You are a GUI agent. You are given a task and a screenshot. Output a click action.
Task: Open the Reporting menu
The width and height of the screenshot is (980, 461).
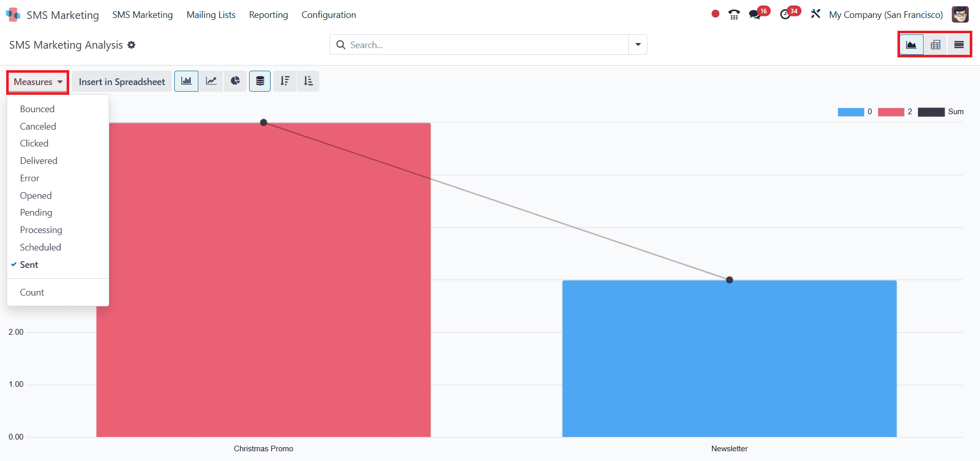point(269,15)
